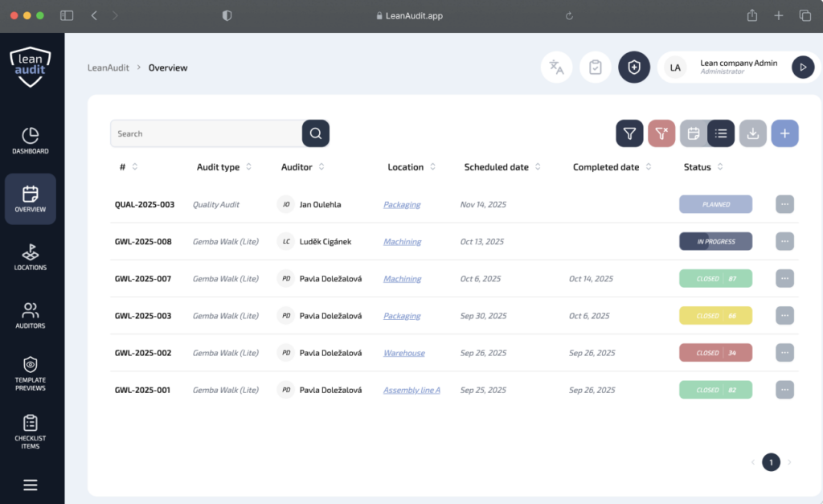Viewport: 823px width, 504px height.
Task: Open actions menu for QUAL-2025-003 row
Action: tap(784, 204)
